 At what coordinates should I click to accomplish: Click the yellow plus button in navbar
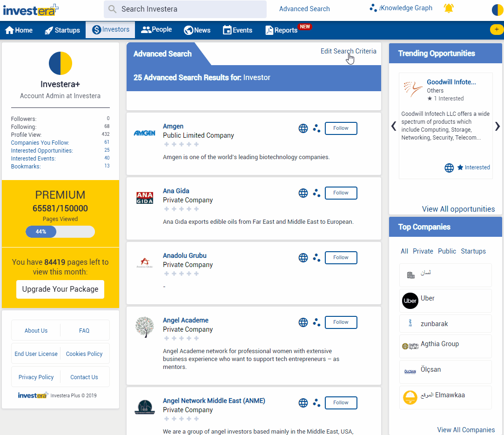[x=496, y=30]
